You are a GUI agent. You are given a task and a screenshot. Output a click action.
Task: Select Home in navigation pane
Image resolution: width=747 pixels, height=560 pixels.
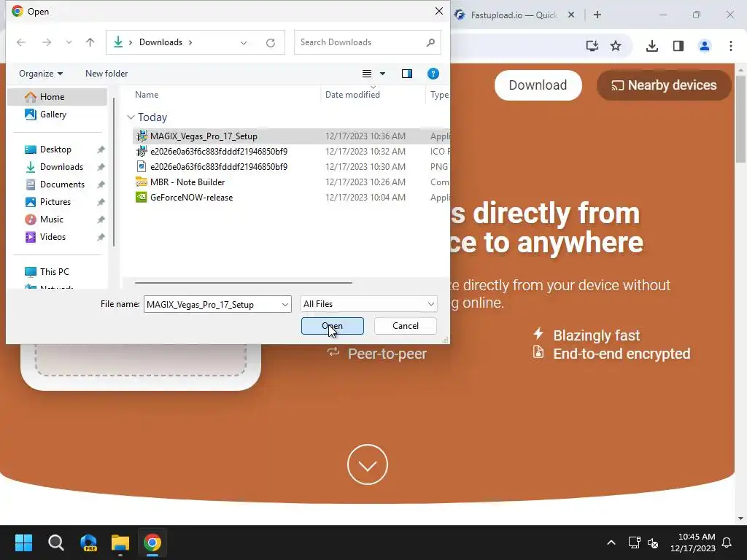pos(58,97)
